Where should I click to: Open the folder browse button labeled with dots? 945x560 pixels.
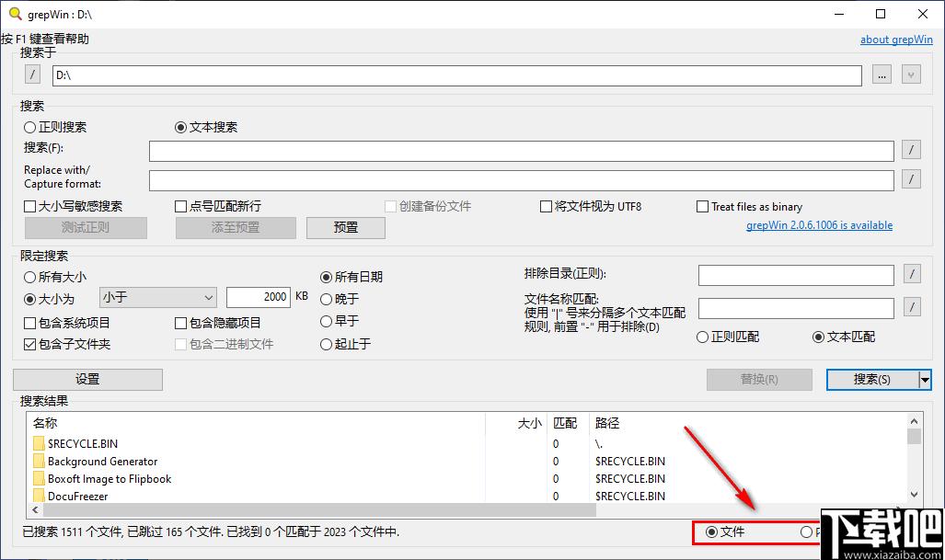(x=882, y=74)
